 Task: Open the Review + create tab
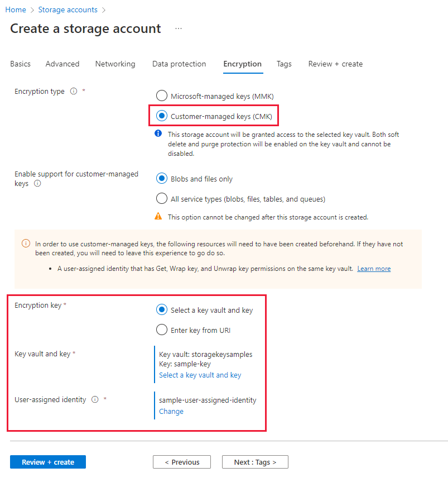[x=335, y=64]
